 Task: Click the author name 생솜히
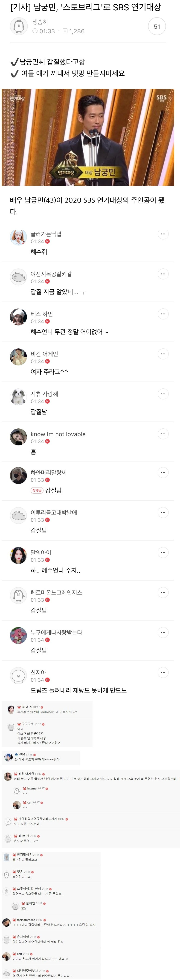(40, 22)
